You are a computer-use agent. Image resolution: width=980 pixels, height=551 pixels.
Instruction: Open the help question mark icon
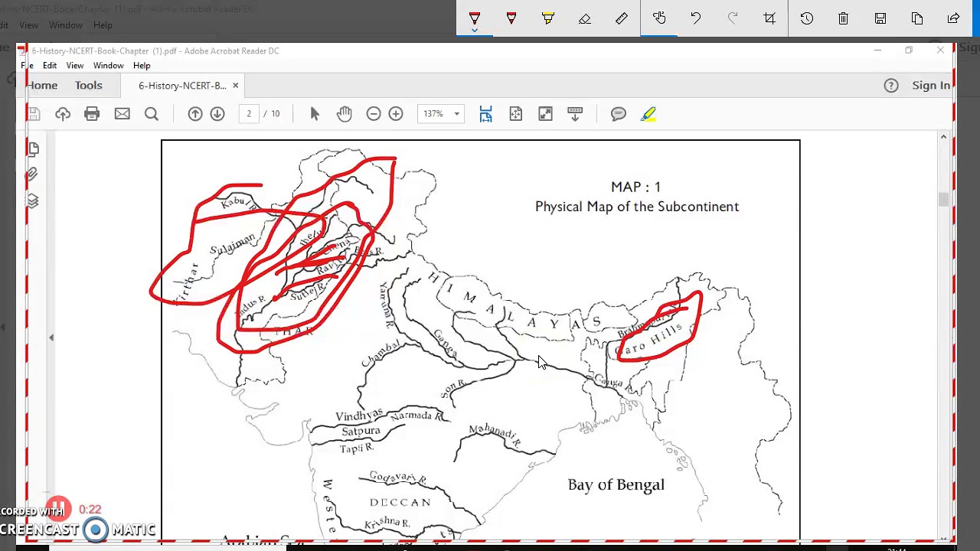[891, 86]
